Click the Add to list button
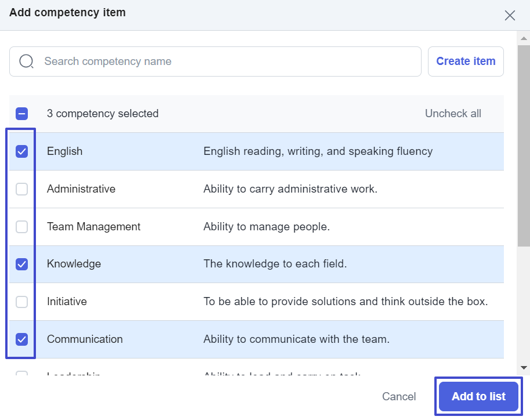 (478, 396)
